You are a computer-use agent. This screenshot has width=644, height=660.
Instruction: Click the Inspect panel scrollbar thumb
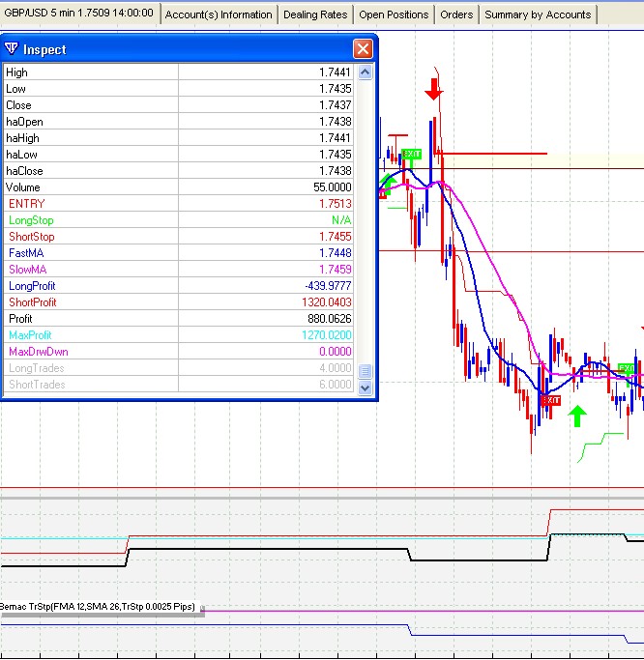coord(365,371)
